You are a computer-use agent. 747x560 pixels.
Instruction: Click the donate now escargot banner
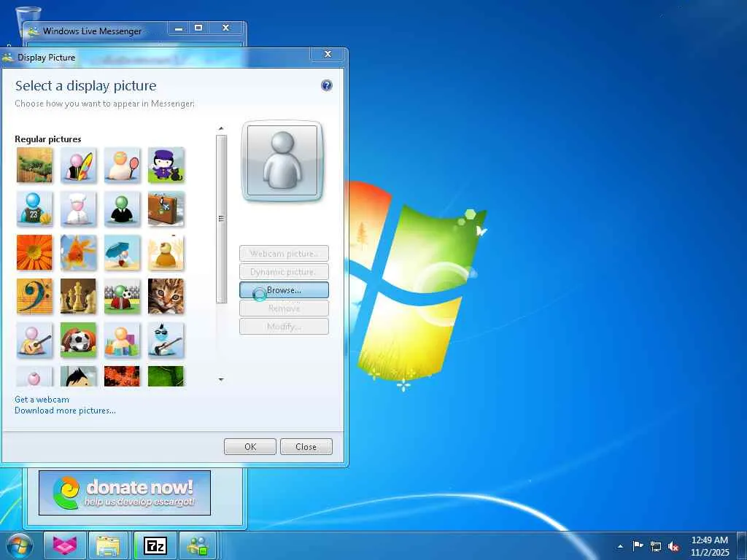point(125,493)
